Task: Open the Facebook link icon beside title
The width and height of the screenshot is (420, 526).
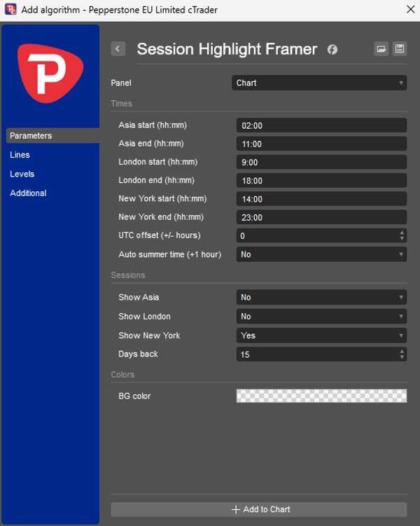Action: point(332,50)
